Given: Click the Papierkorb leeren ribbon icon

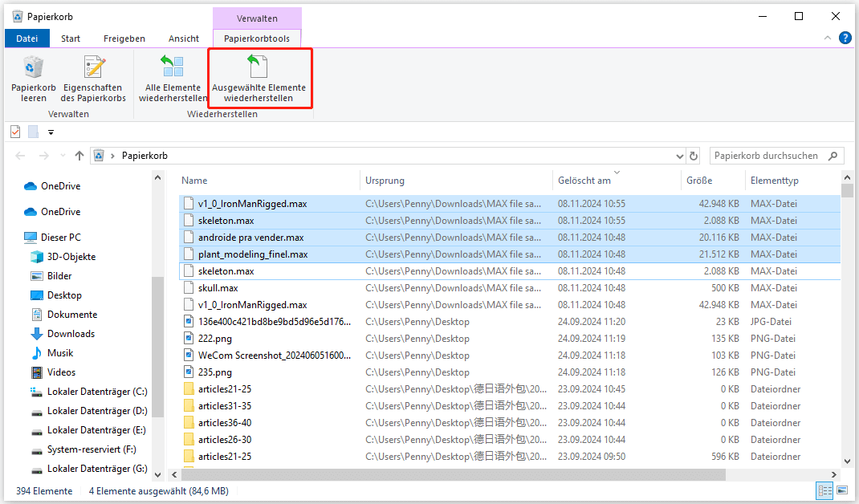Looking at the screenshot, I should tap(34, 79).
